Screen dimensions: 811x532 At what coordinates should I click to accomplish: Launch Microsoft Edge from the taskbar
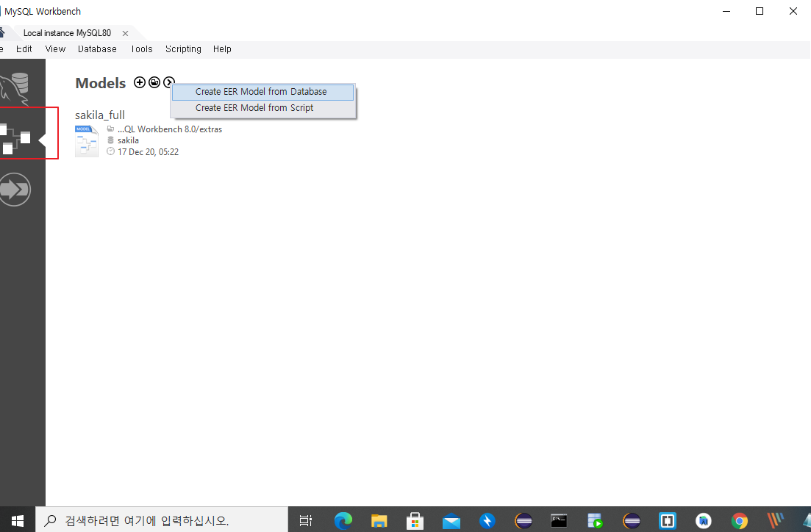[x=343, y=521]
